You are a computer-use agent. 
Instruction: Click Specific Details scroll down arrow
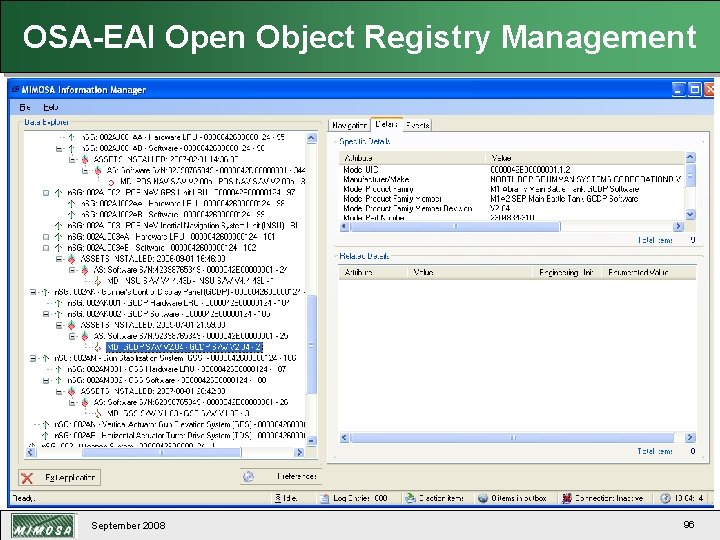point(690,214)
